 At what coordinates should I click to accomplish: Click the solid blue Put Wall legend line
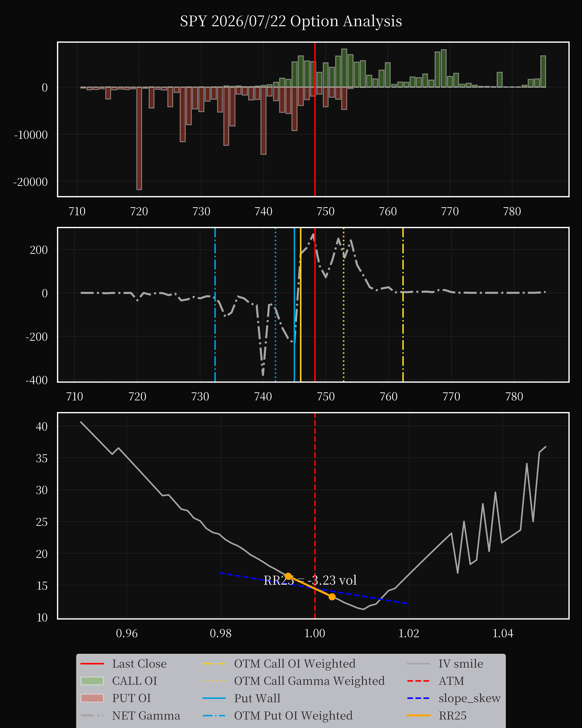pos(214,698)
